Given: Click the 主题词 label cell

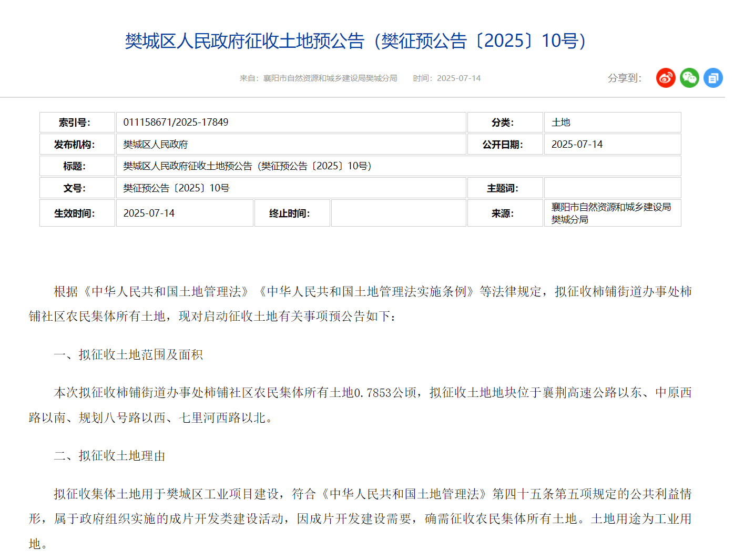Looking at the screenshot, I should 505,188.
